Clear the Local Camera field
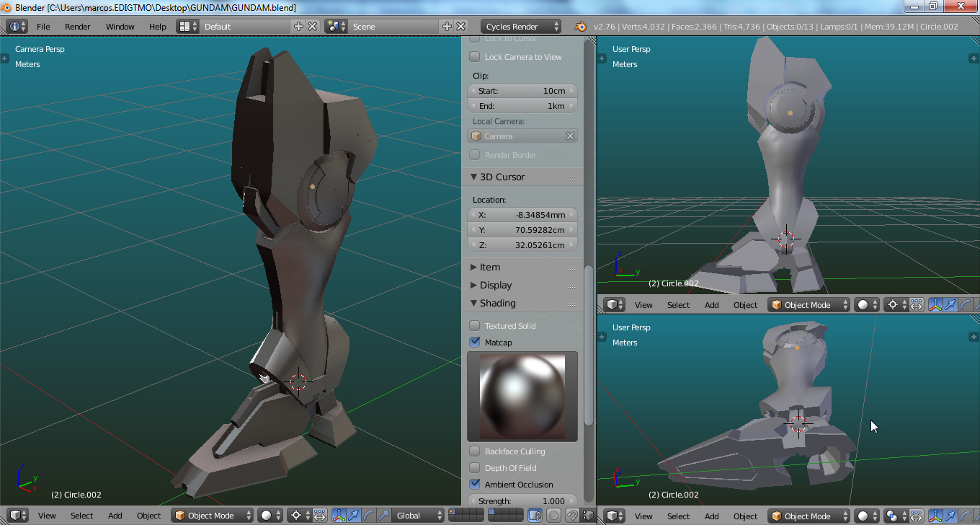Screen dimensions: 980x525 coord(570,136)
